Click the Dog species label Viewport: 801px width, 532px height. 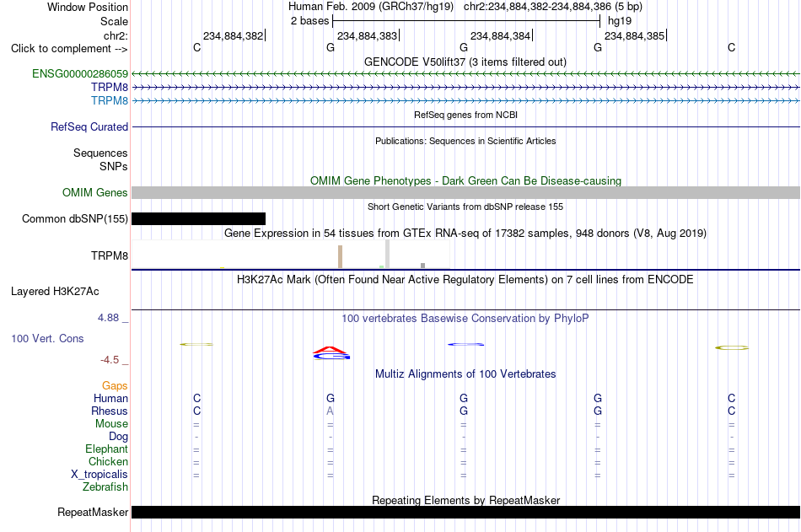coord(119,437)
